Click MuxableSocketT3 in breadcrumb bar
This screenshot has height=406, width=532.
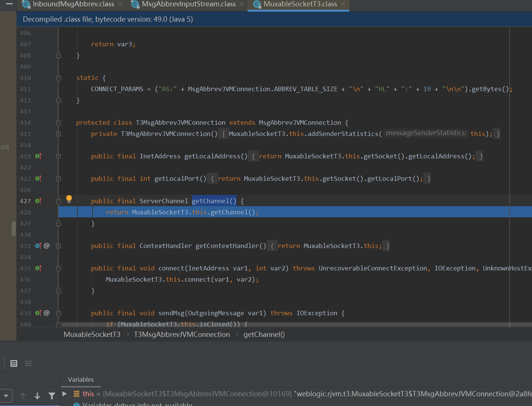click(92, 335)
